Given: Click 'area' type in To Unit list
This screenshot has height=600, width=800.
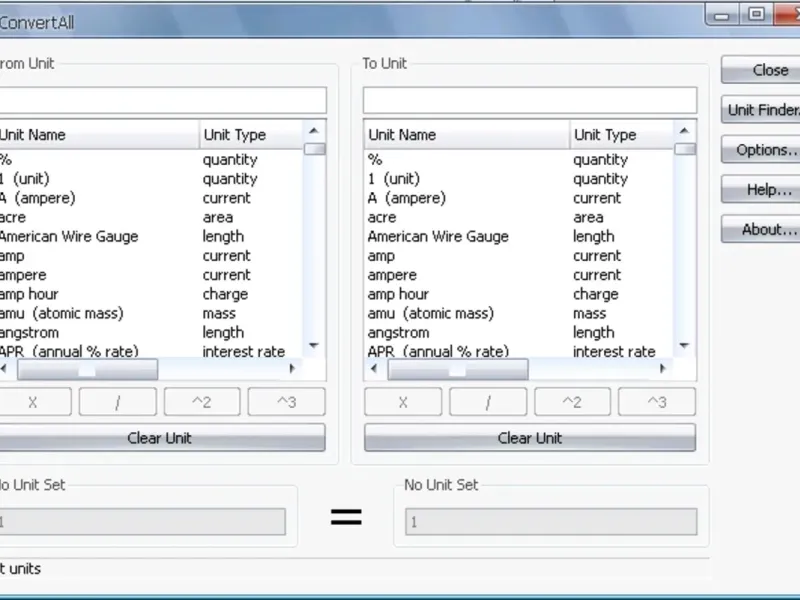Looking at the screenshot, I should pyautogui.click(x=588, y=217).
